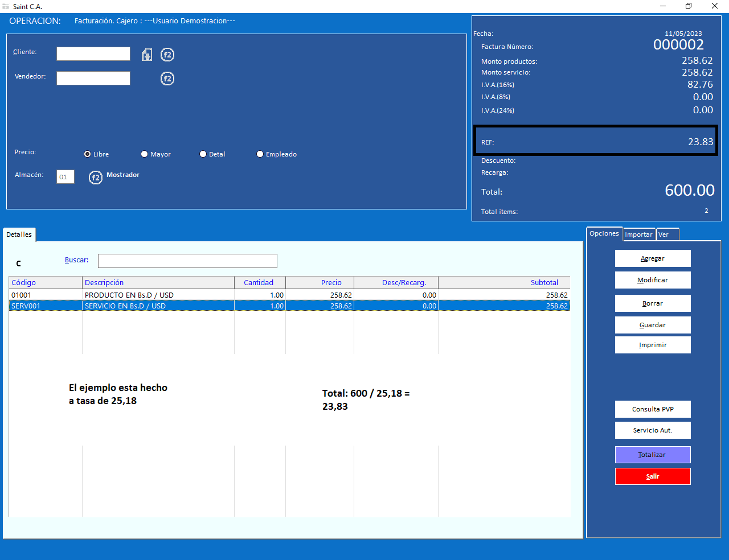The width and height of the screenshot is (729, 560).
Task: Select the Libre price option
Action: point(88,154)
